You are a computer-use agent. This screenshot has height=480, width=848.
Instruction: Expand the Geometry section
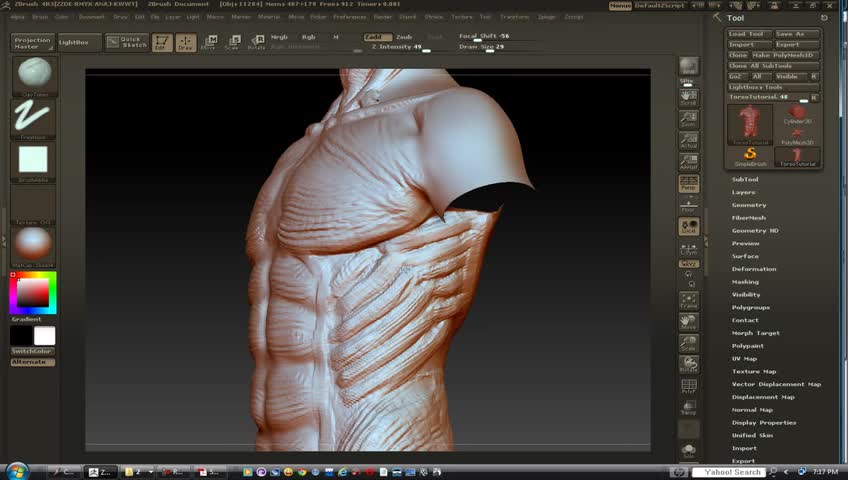[749, 205]
